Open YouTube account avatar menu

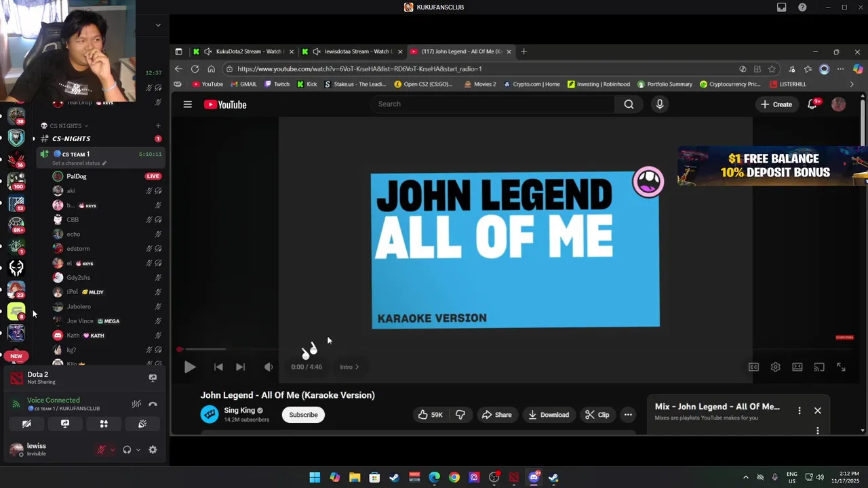pos(839,104)
